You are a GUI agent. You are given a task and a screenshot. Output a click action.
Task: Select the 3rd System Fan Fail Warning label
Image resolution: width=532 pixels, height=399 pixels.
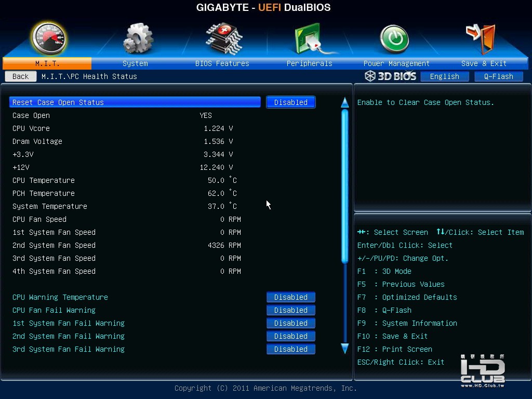pos(69,349)
